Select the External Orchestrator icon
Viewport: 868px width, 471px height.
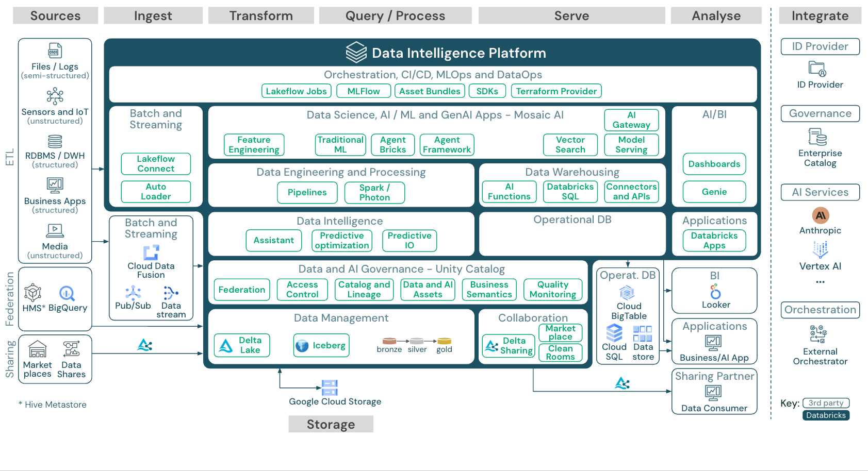click(818, 334)
